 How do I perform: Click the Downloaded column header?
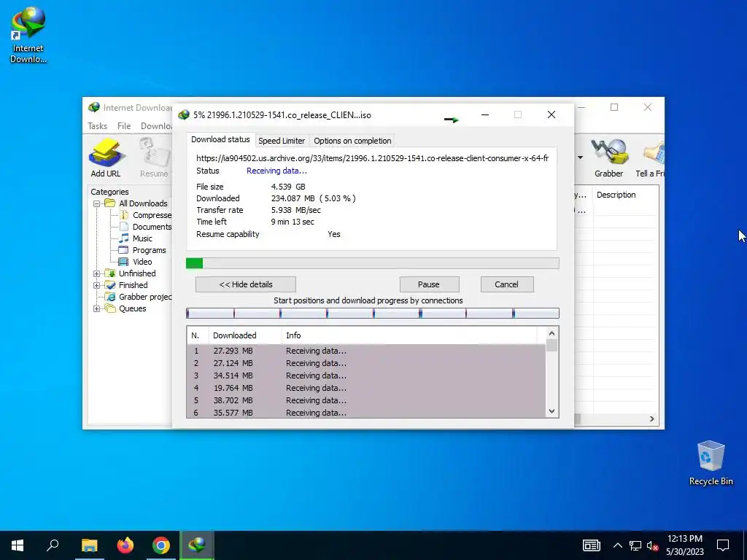(x=245, y=335)
